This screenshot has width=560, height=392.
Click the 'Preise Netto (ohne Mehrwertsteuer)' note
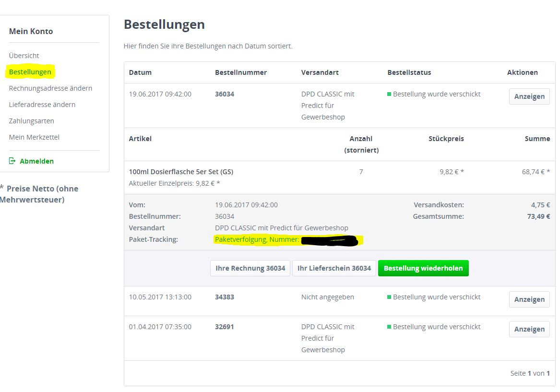39,194
